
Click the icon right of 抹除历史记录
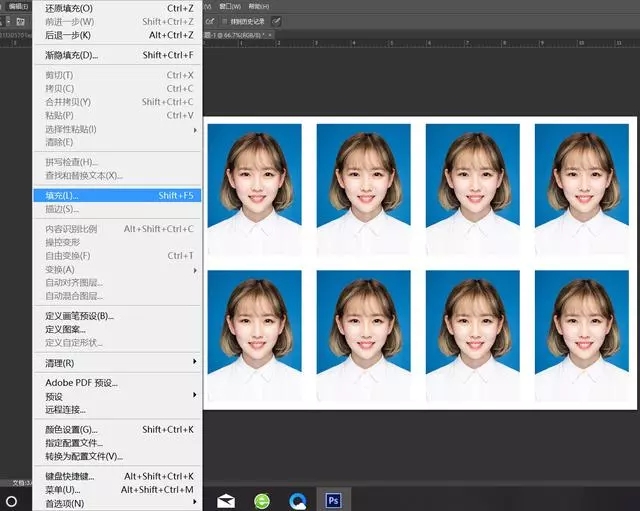point(276,20)
